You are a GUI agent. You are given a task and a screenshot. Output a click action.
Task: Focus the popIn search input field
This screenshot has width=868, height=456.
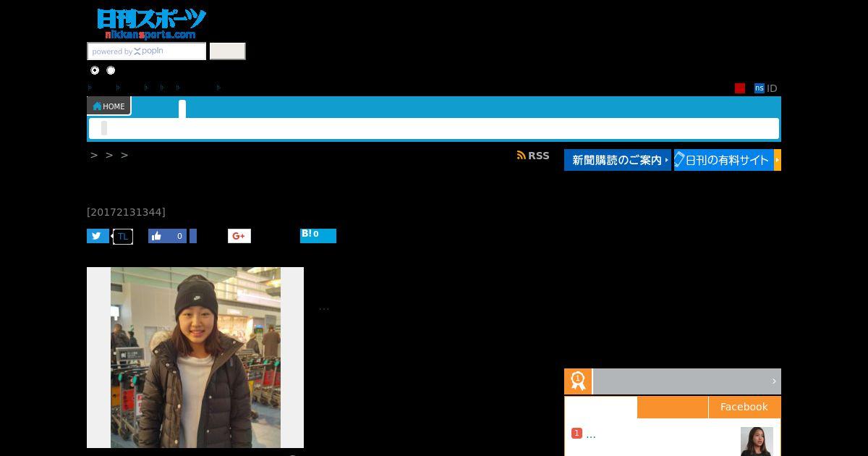tap(147, 51)
